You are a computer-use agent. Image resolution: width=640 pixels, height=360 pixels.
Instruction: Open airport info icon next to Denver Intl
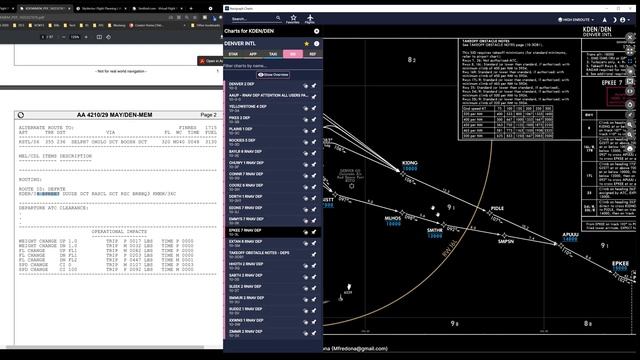[x=316, y=44]
